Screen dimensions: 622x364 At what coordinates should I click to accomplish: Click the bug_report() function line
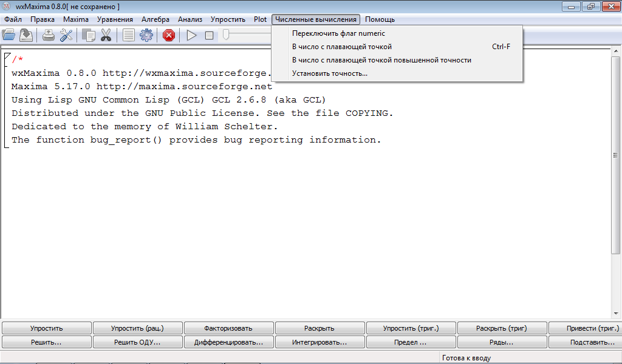pos(196,140)
